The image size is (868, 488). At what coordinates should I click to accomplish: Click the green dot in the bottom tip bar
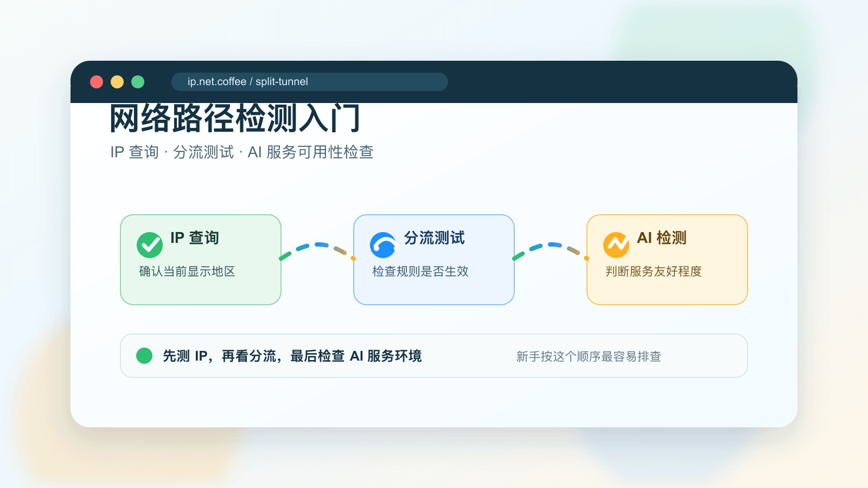[144, 356]
